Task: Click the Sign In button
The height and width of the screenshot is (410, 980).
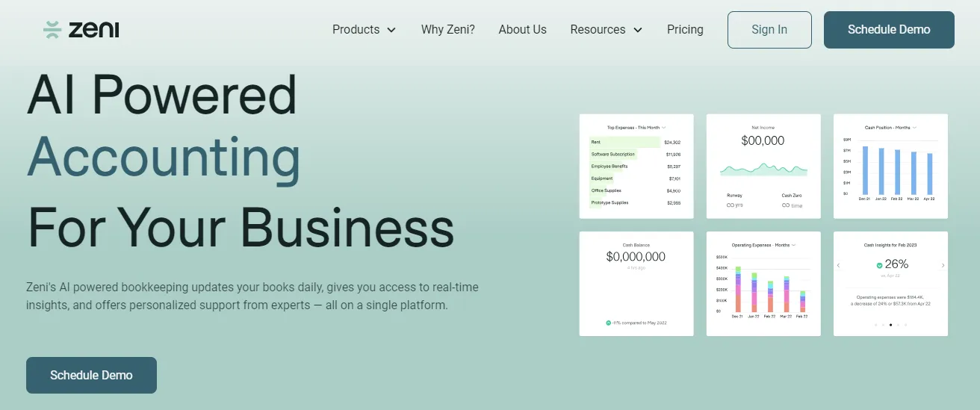Action: pos(769,30)
